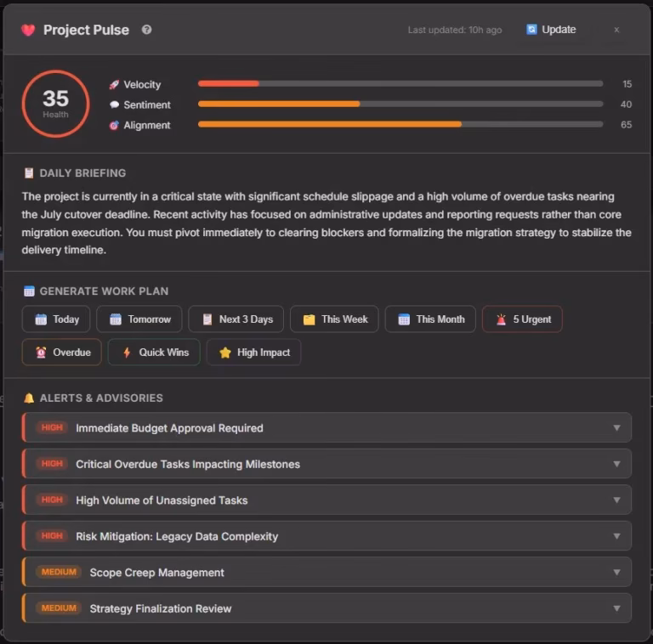The width and height of the screenshot is (653, 644).
Task: Click the ALERTS & ADVISORIES heading
Action: [x=101, y=398]
